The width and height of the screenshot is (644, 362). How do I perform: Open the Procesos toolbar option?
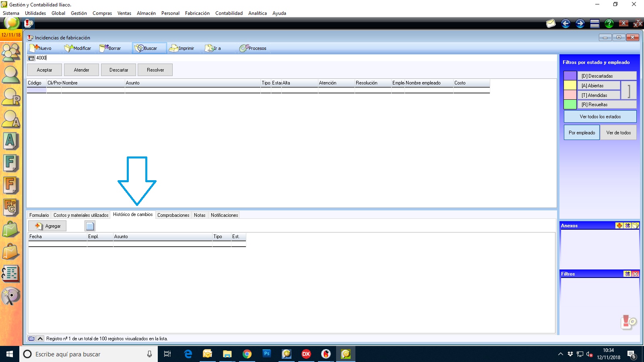click(x=253, y=48)
